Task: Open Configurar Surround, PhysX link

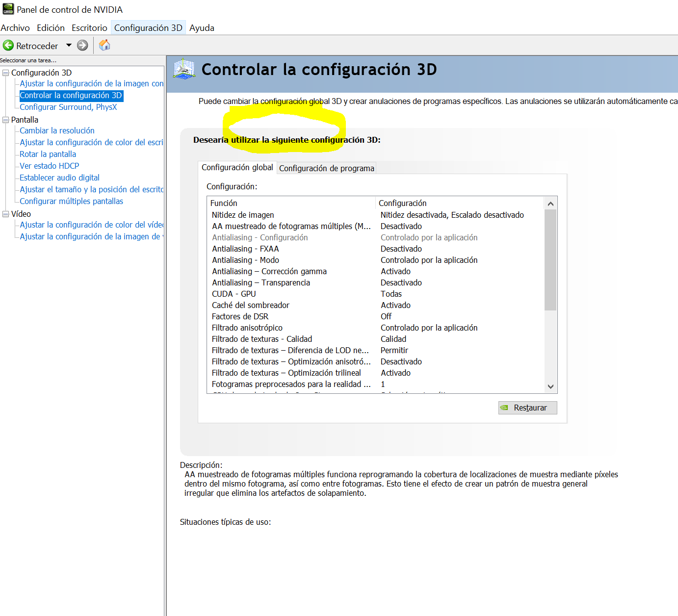Action: (x=68, y=107)
